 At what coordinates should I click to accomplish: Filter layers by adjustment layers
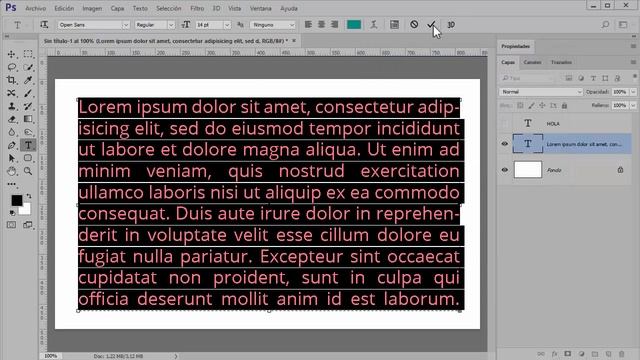point(581,78)
